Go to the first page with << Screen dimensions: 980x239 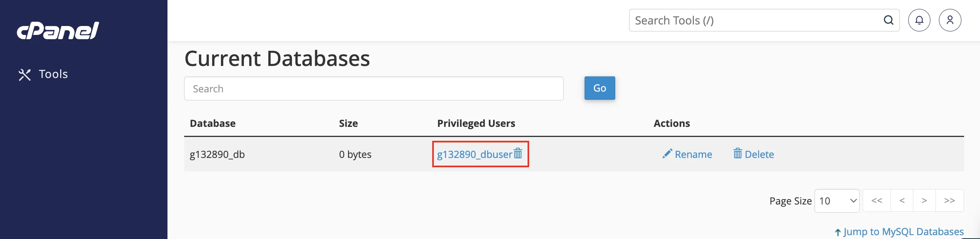click(x=877, y=201)
